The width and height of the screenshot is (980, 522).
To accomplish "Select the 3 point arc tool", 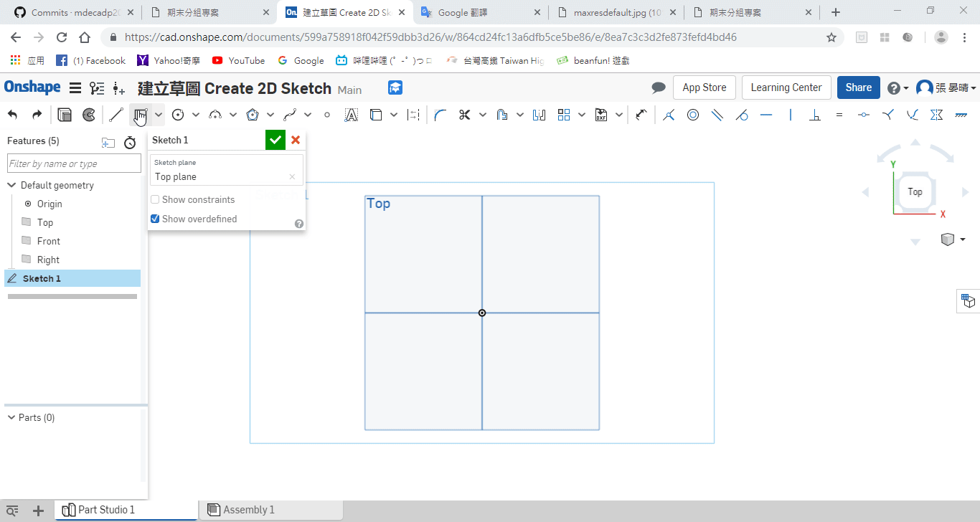I will point(215,115).
